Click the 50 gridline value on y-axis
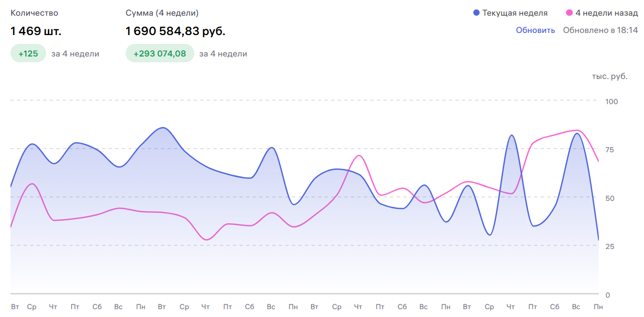644x317 pixels. (x=610, y=198)
